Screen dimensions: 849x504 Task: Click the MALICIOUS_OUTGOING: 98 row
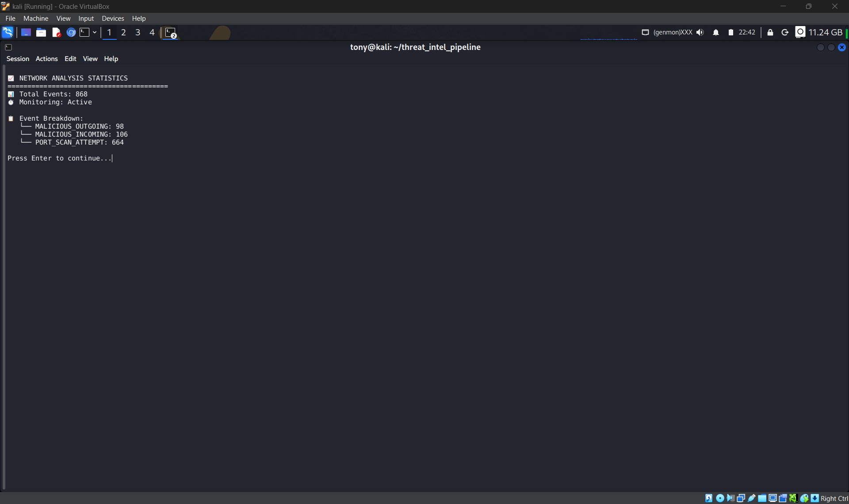pos(79,126)
